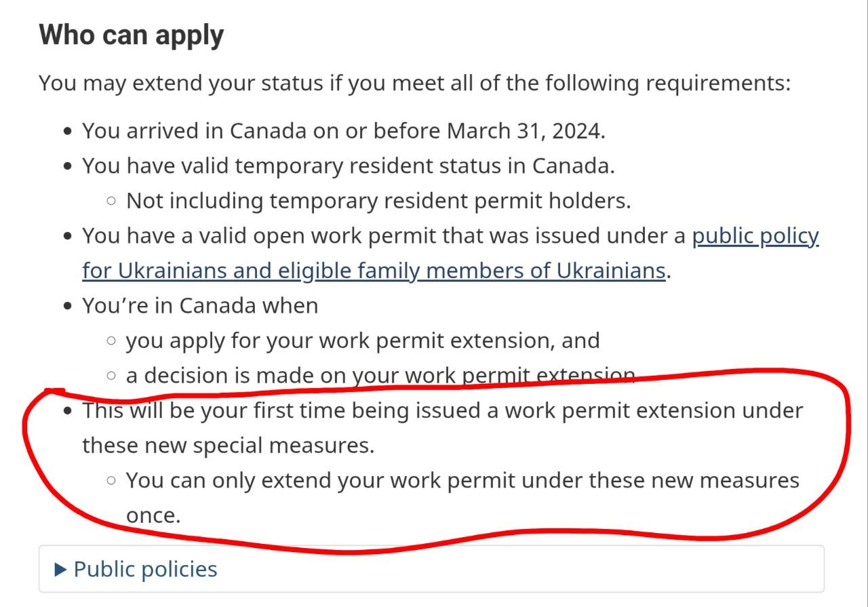This screenshot has width=868, height=607.
Task: Click 'a decision is made on your work permit' sub-item
Action: pyautogui.click(x=380, y=375)
